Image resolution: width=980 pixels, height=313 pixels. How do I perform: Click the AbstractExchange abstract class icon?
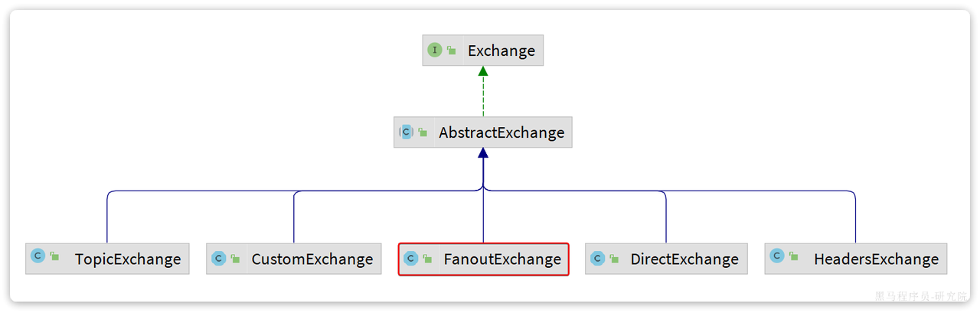coord(406,132)
